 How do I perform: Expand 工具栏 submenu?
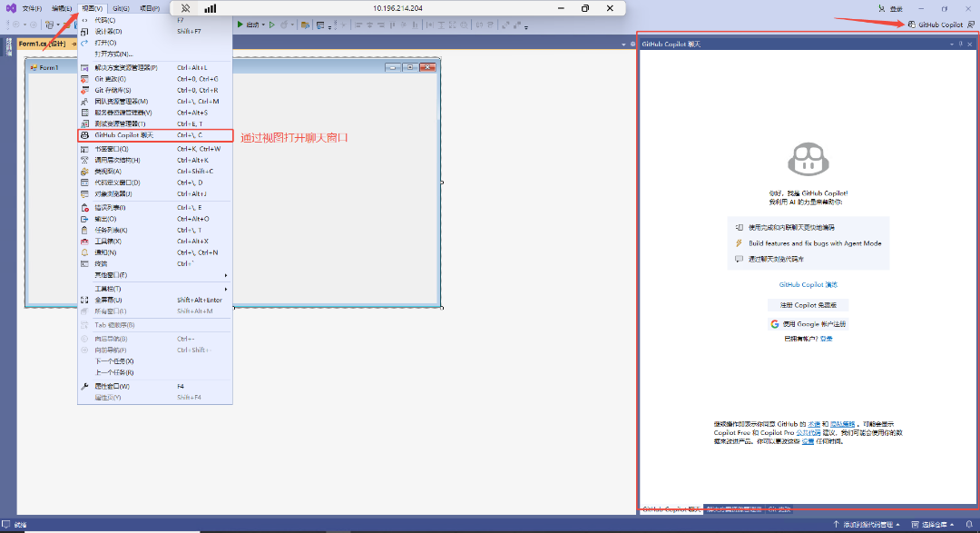click(x=108, y=289)
